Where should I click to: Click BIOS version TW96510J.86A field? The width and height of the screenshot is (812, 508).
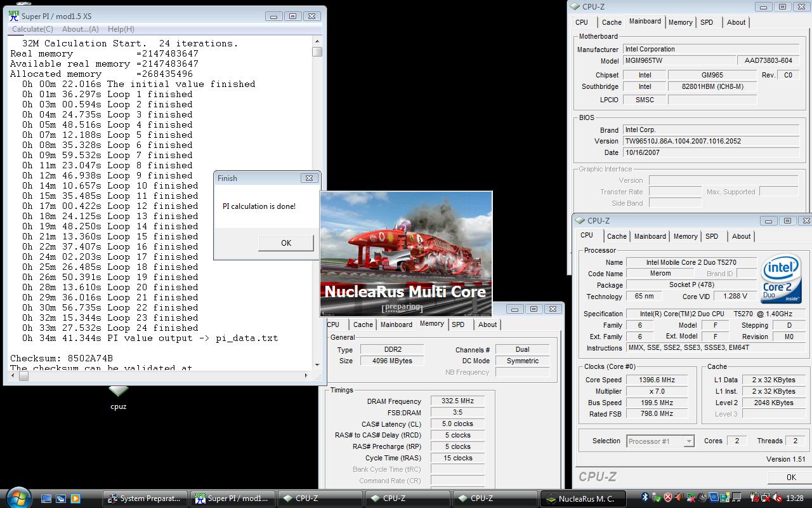click(711, 141)
